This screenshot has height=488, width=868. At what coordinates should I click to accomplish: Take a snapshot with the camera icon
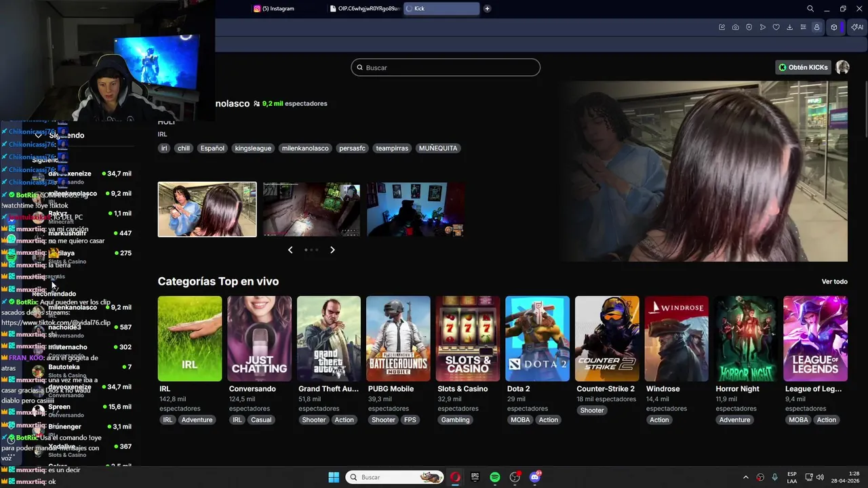coord(736,27)
